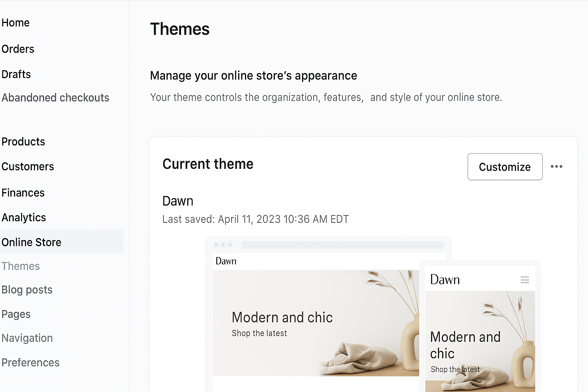Image resolution: width=588 pixels, height=392 pixels.
Task: Select Online Store in sidebar
Action: click(62, 242)
